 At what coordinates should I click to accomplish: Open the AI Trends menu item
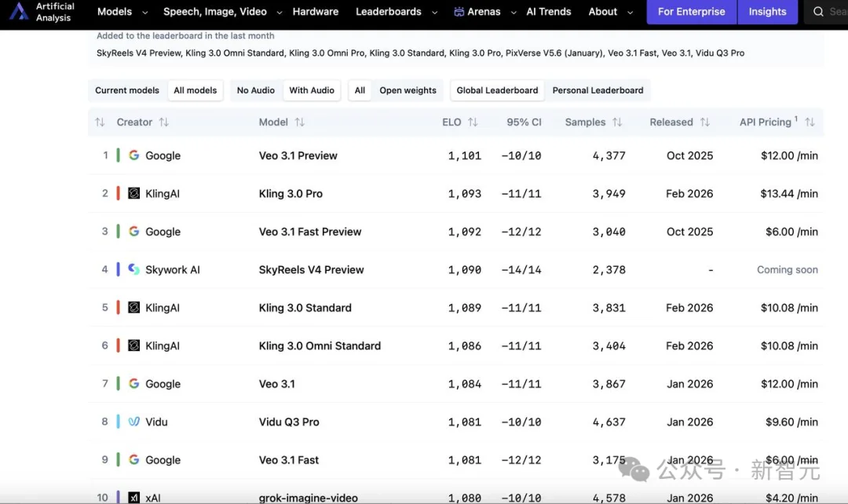coord(548,12)
